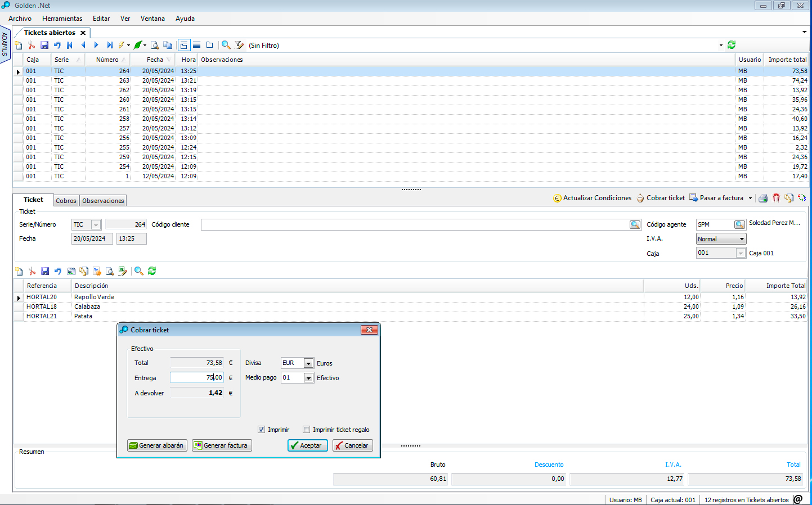Refresh the ticket list with the top green arrows
The width and height of the screenshot is (812, 505).
tap(732, 45)
